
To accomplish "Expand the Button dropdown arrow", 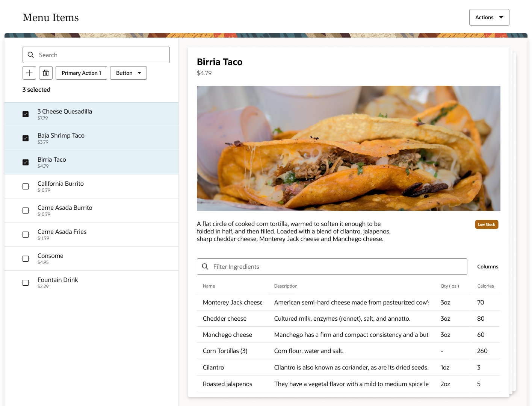I will tap(139, 73).
